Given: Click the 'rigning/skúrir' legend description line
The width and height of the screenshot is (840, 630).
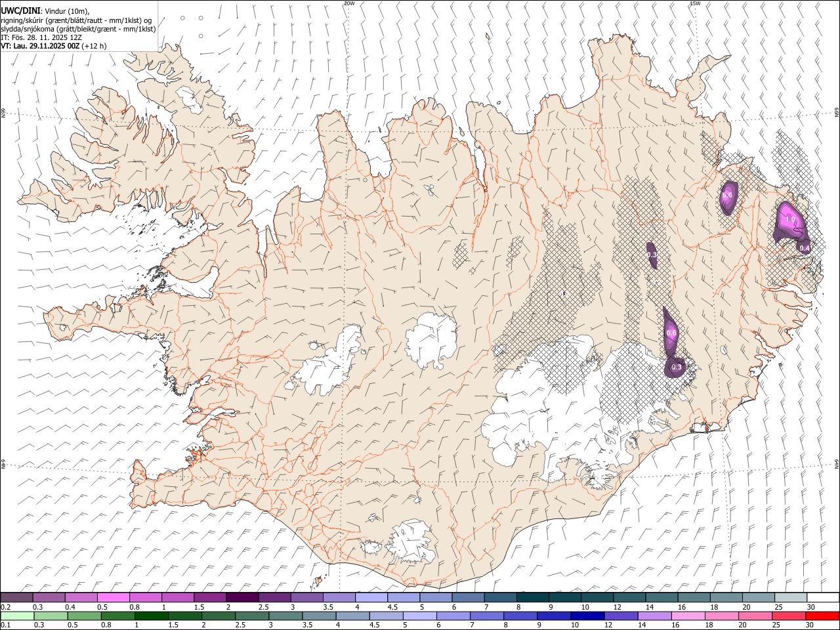Looking at the screenshot, I should pyautogui.click(x=76, y=20).
